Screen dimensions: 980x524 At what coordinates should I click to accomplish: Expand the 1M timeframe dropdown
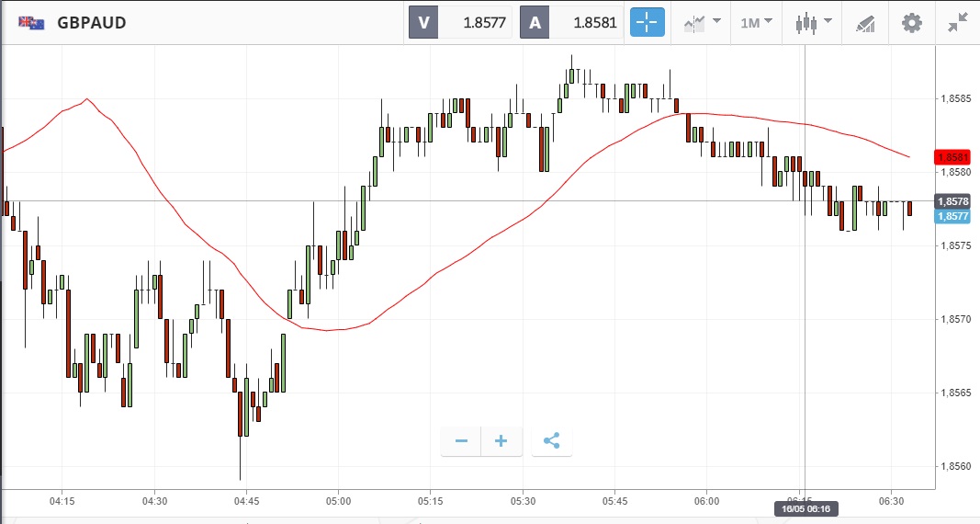(x=756, y=23)
